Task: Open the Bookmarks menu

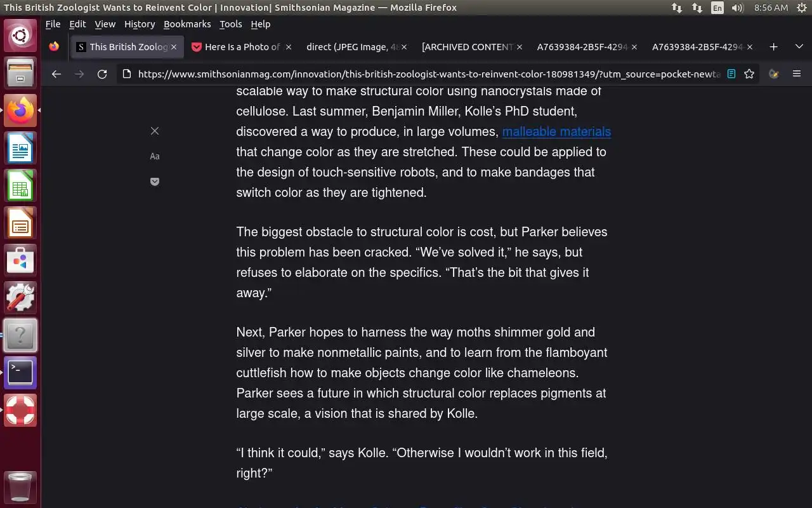Action: [187, 24]
